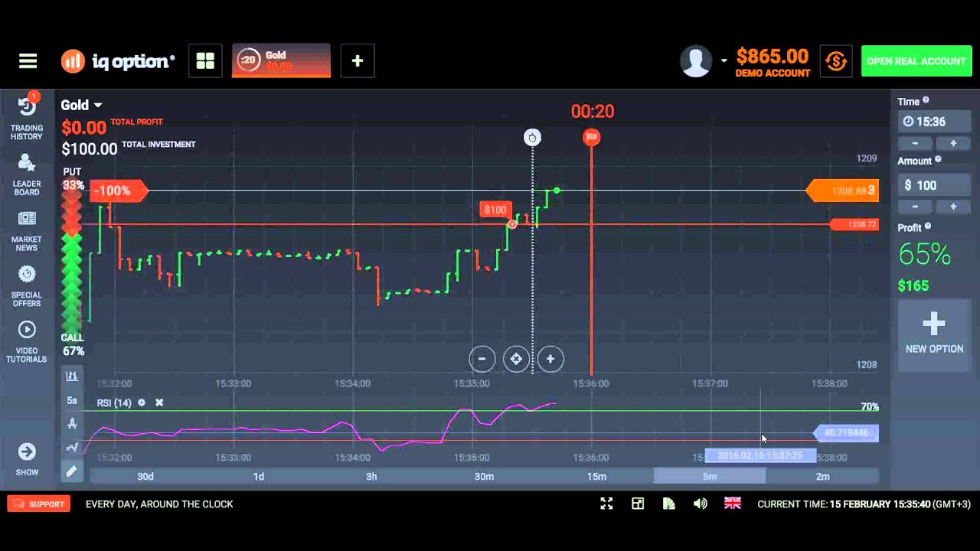
Task: Select the pencil edit tool
Action: click(72, 471)
